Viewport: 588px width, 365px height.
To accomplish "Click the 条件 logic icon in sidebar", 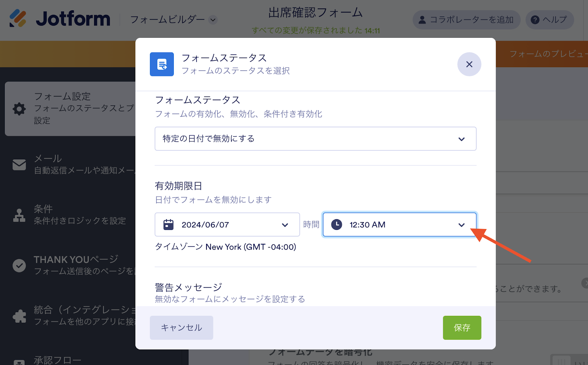I will (x=19, y=215).
